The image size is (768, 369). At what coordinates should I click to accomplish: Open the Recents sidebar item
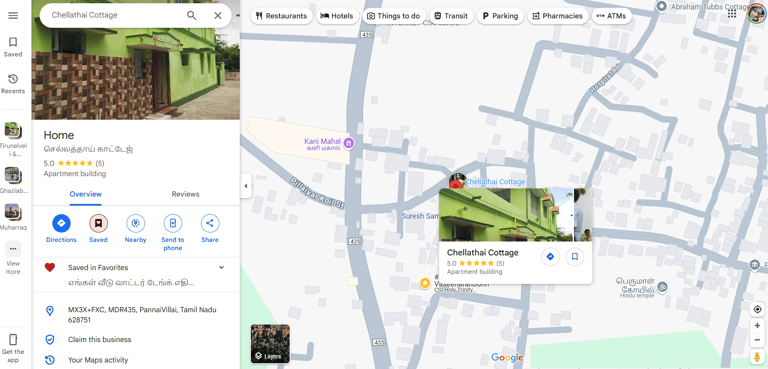[x=13, y=84]
